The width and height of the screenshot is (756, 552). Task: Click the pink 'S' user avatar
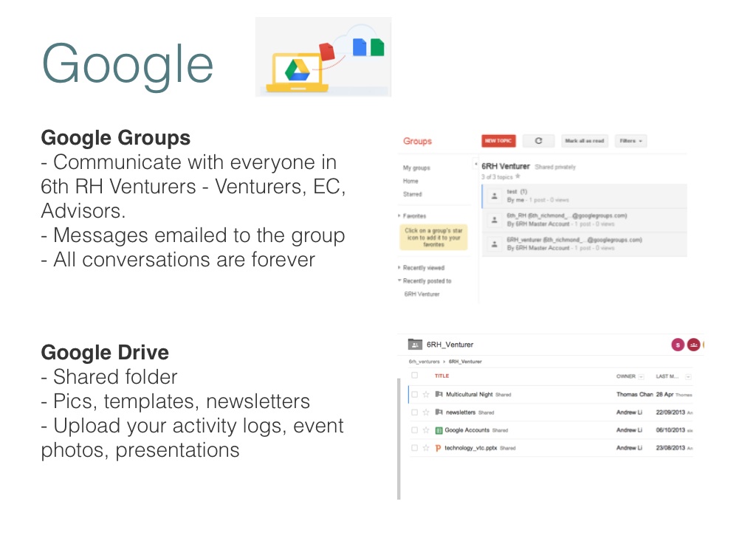677,345
